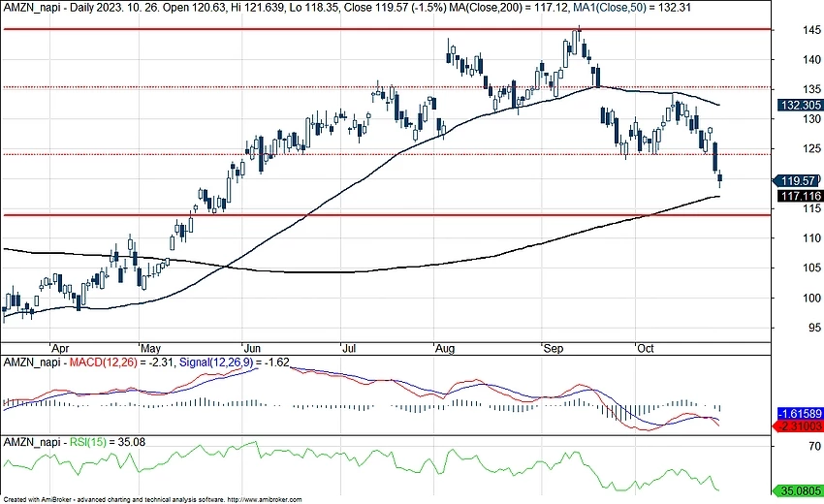This screenshot has height=504, width=824.
Task: Click the Jul month label on time axis
Action: click(349, 348)
